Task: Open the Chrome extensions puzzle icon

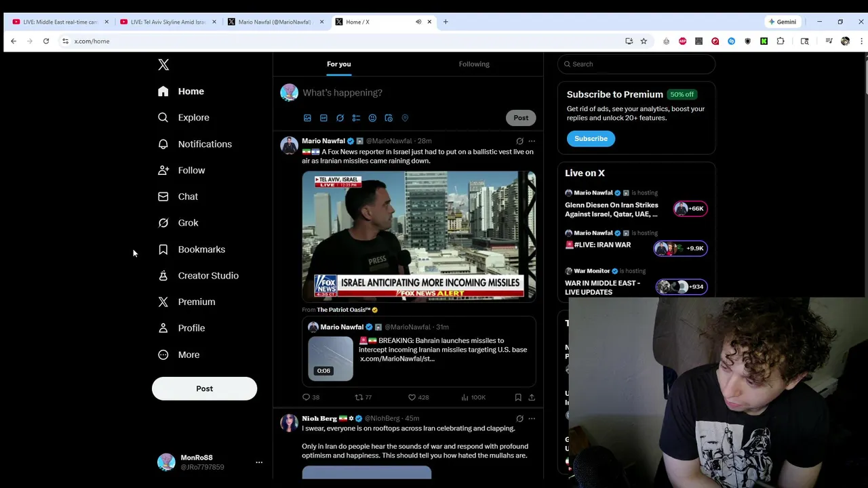Action: (781, 41)
